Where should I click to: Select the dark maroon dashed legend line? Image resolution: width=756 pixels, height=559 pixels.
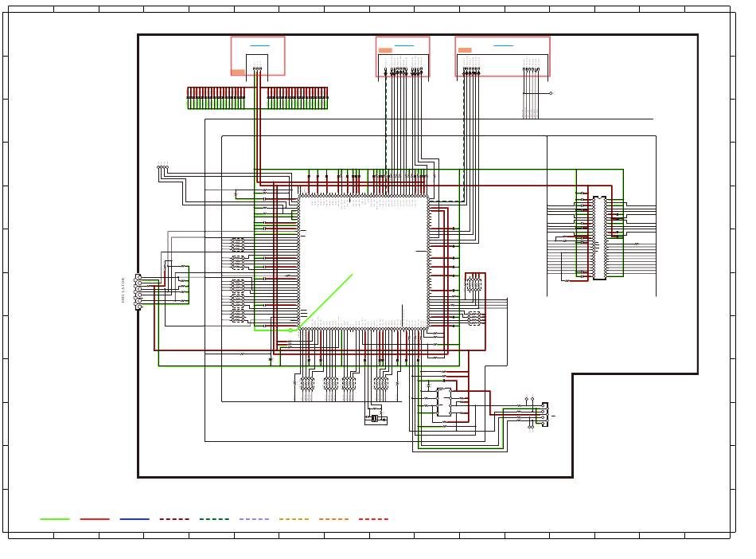pyautogui.click(x=174, y=519)
